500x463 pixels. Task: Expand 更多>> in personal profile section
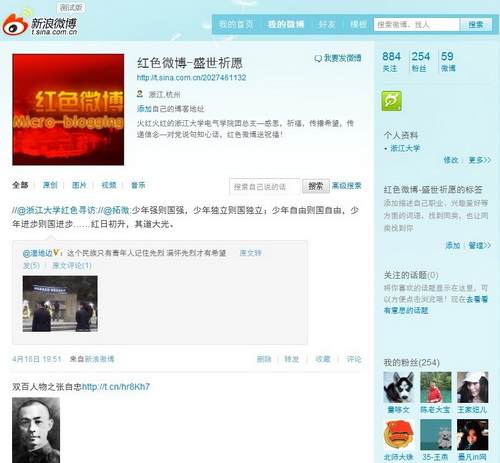click(479, 160)
